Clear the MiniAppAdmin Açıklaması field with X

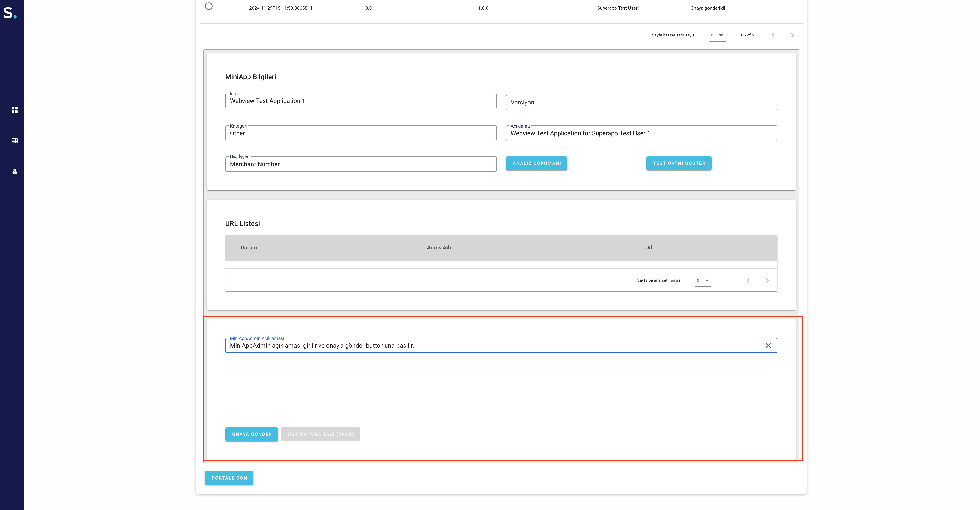point(768,345)
